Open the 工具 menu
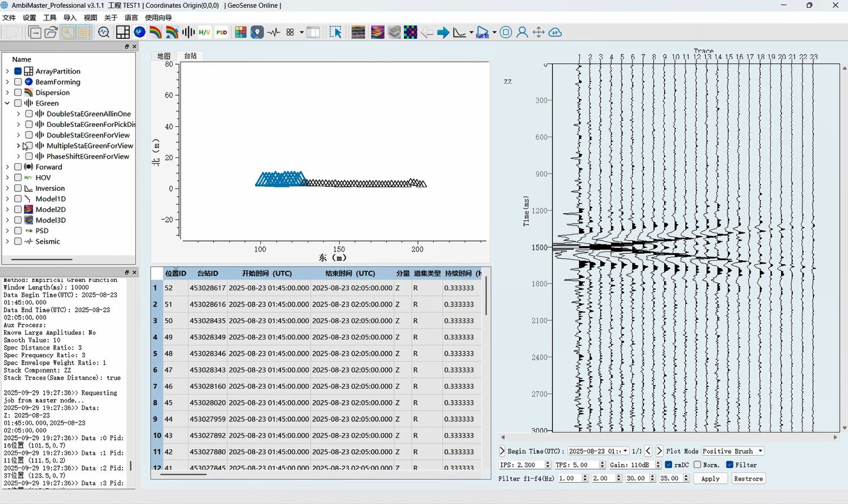Viewport: 848px width, 504px height. 50,18
